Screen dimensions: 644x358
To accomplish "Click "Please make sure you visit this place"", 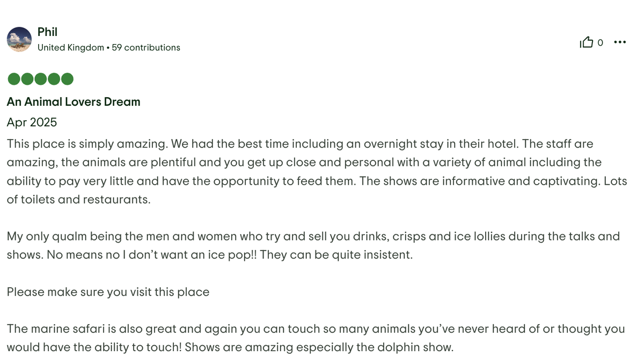I will (108, 293).
